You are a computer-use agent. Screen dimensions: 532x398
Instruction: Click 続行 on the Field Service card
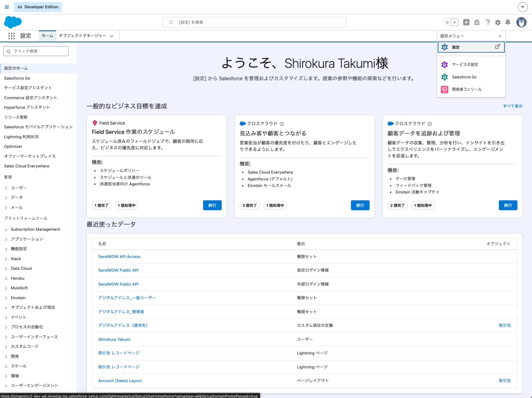[x=212, y=205]
